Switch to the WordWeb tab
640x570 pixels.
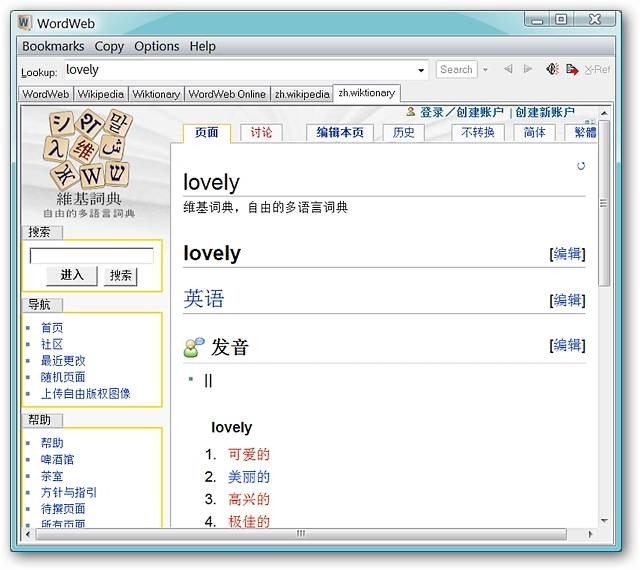46,94
